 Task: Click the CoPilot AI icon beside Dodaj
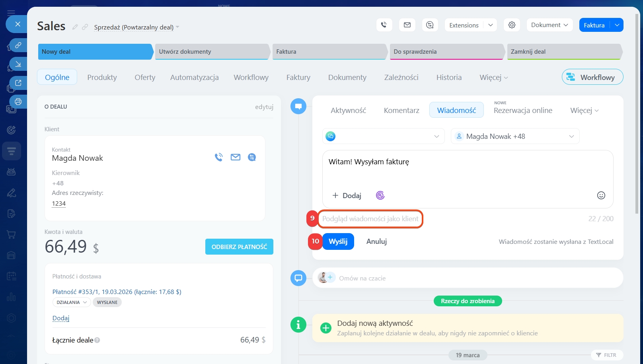pos(380,195)
